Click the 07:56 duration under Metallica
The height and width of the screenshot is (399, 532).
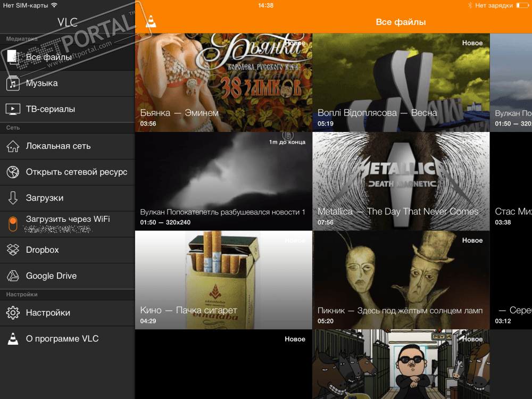click(x=326, y=222)
